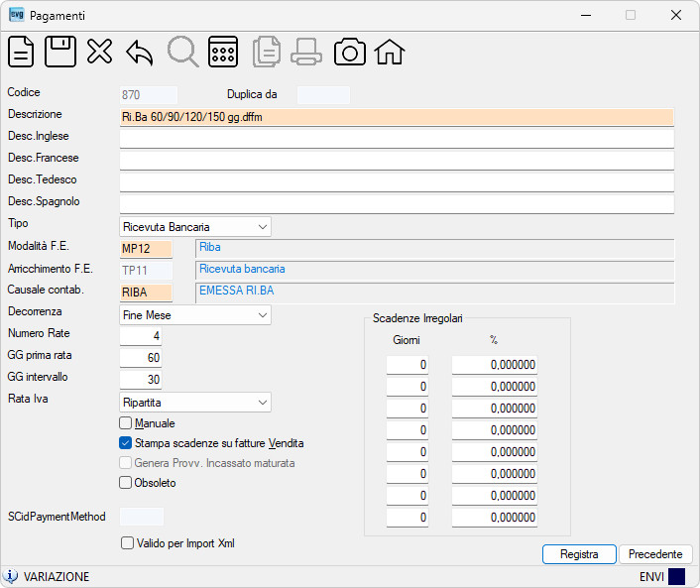Click the Registra button
700x588 pixels.
579,554
